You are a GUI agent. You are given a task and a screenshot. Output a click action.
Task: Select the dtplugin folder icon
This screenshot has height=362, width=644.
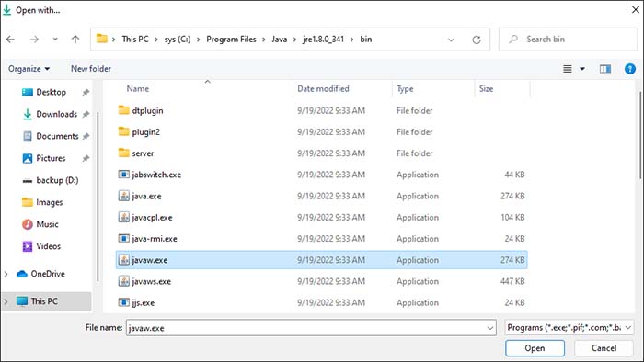pos(123,110)
